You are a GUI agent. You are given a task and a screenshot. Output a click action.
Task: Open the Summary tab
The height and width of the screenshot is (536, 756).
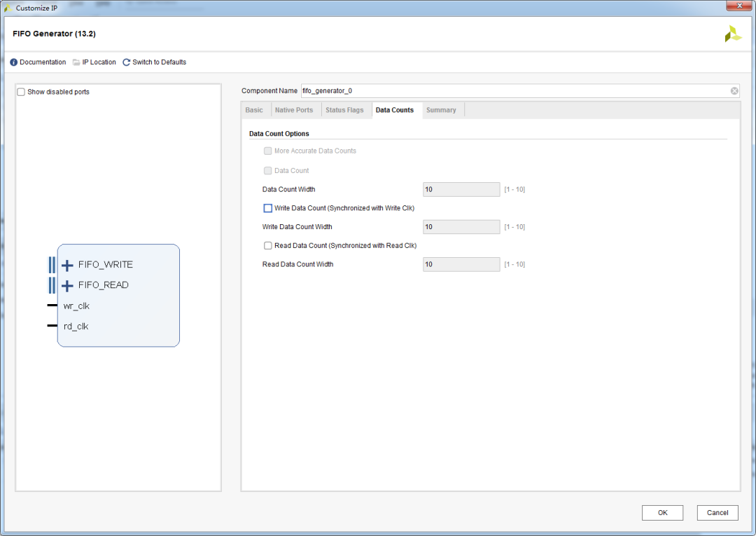click(x=441, y=110)
